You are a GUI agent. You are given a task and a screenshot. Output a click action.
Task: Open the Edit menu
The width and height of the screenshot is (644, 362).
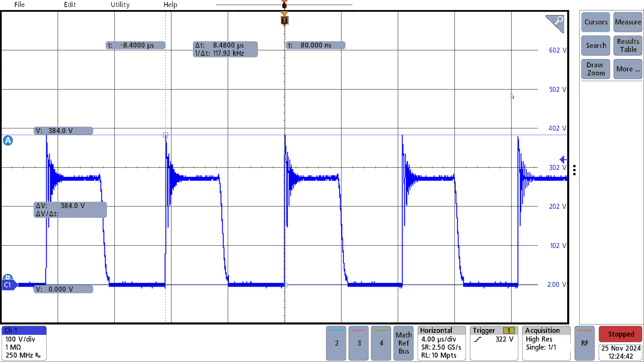click(x=70, y=5)
